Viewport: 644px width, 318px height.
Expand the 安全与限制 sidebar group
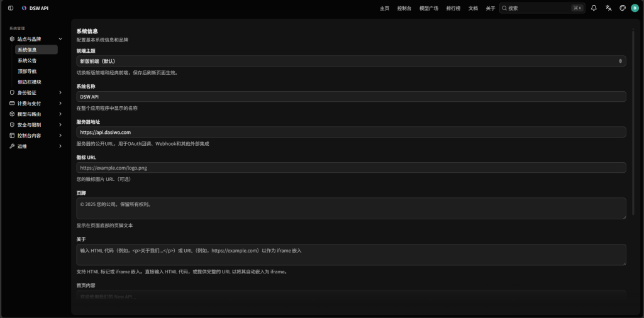36,124
